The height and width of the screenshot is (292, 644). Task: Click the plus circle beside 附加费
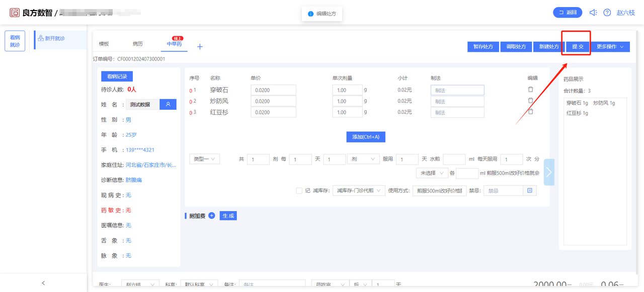tap(211, 215)
